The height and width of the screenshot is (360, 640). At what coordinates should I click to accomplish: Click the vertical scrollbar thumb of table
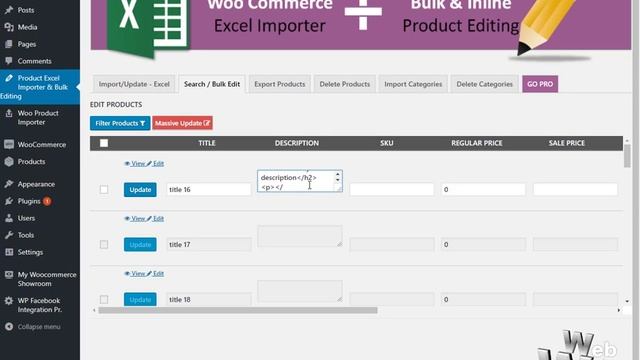tap(627, 156)
